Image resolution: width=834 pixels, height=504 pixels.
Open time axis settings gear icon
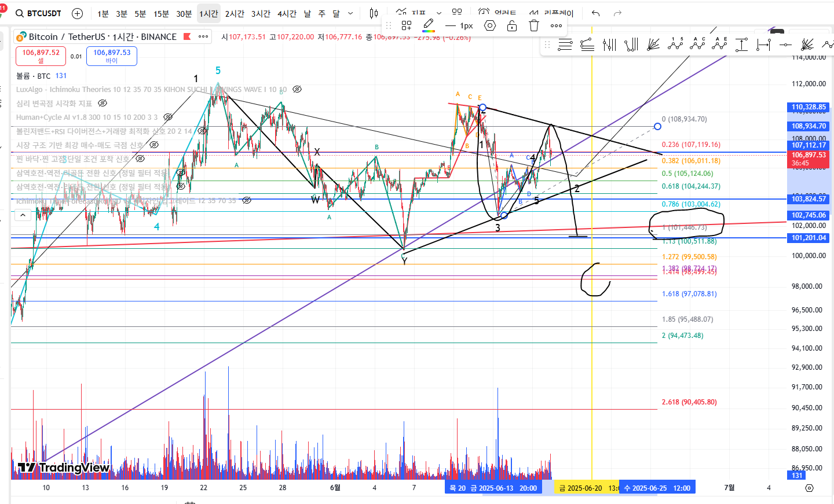tap(809, 488)
